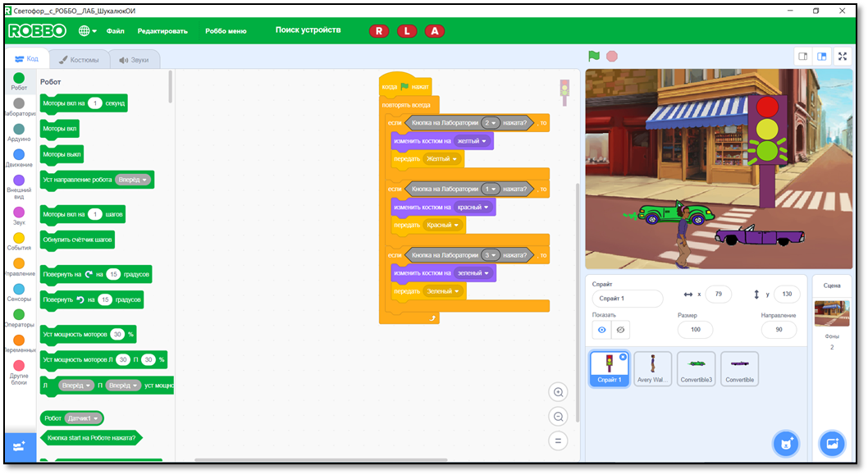Image resolution: width=868 pixels, height=475 pixels.
Task: Switch to small stage layout
Action: coord(803,57)
